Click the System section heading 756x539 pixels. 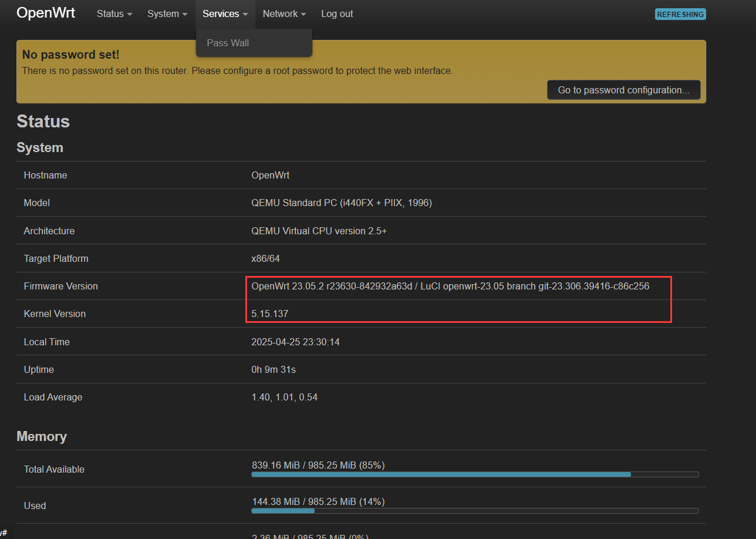(40, 147)
